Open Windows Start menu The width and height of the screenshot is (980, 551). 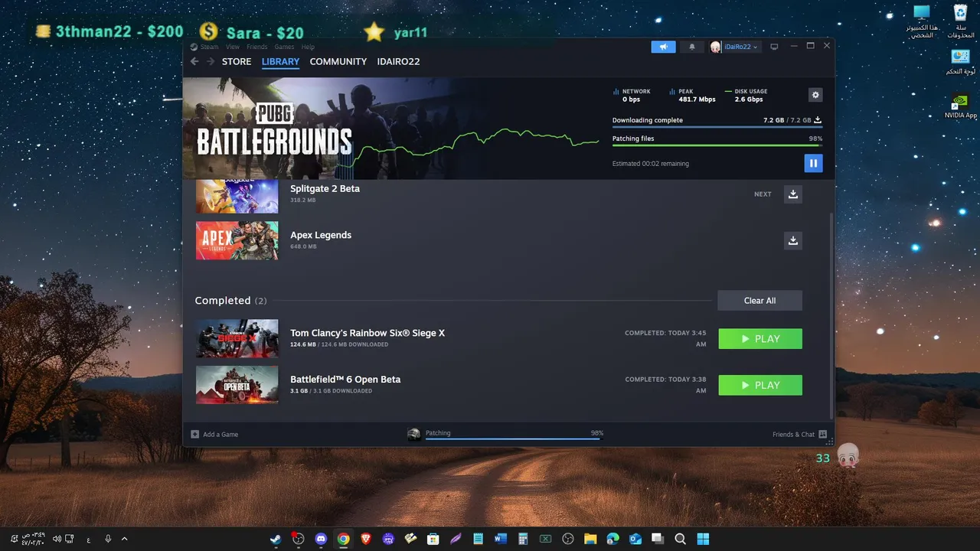[x=703, y=539]
